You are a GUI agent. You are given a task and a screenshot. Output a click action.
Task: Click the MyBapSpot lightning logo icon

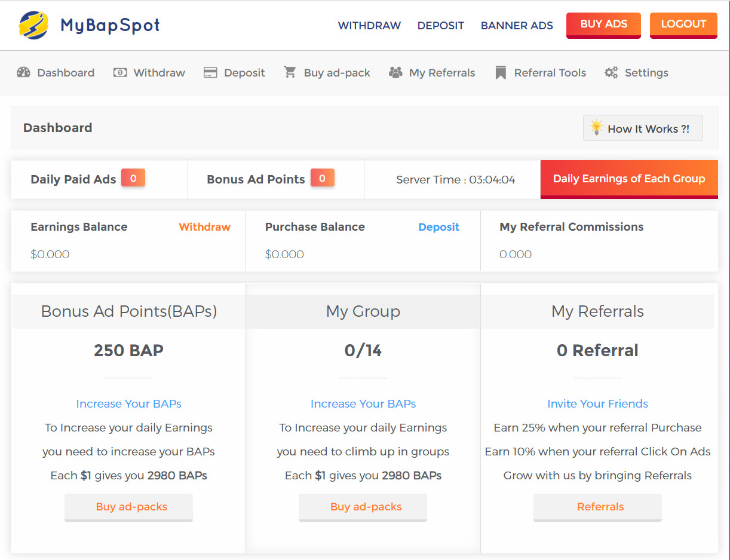click(33, 25)
